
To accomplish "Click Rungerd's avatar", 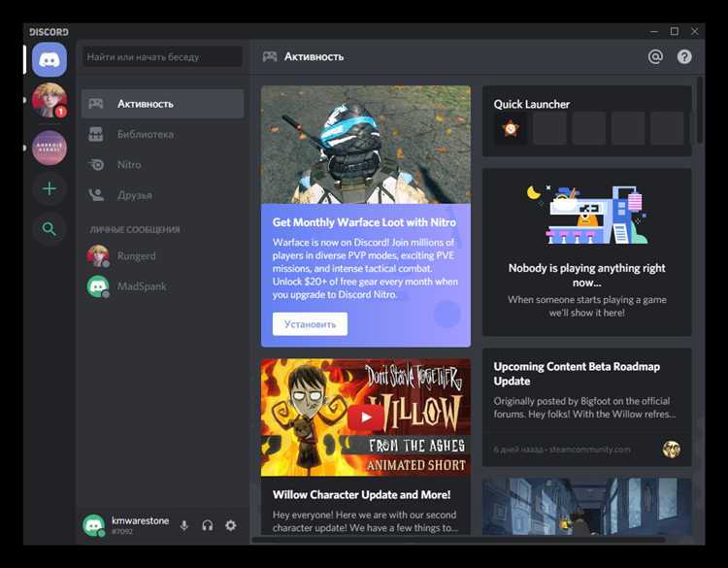I will pyautogui.click(x=98, y=256).
